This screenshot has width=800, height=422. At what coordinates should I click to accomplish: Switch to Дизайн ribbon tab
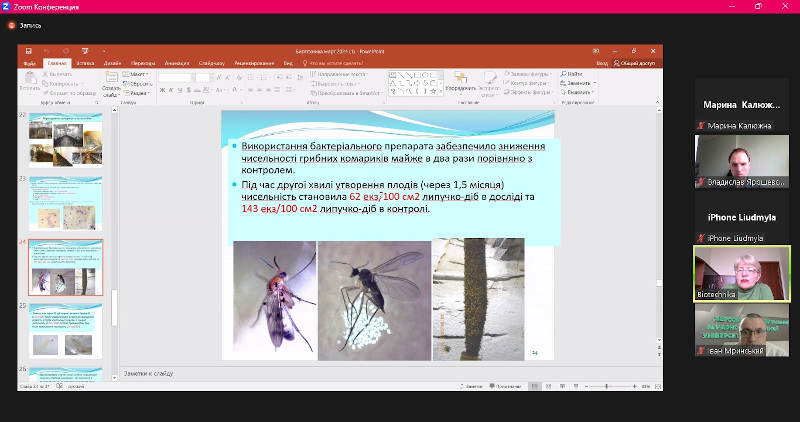pyautogui.click(x=112, y=63)
